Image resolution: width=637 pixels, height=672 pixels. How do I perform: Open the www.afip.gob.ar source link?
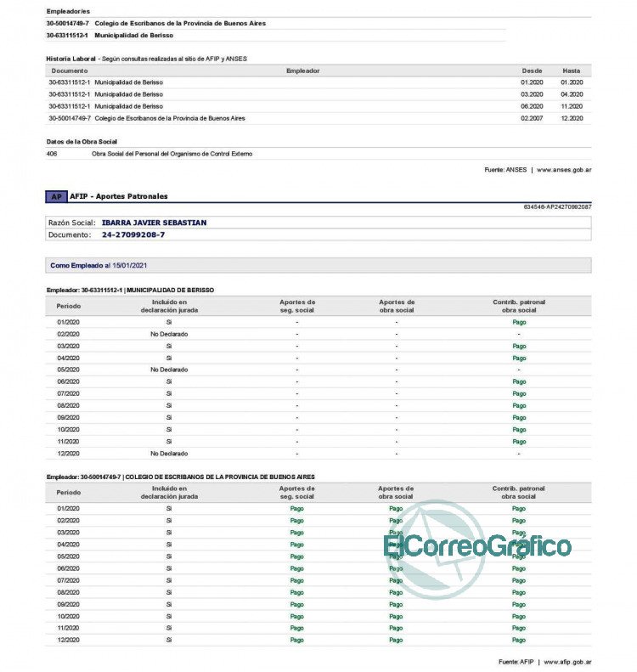567,662
